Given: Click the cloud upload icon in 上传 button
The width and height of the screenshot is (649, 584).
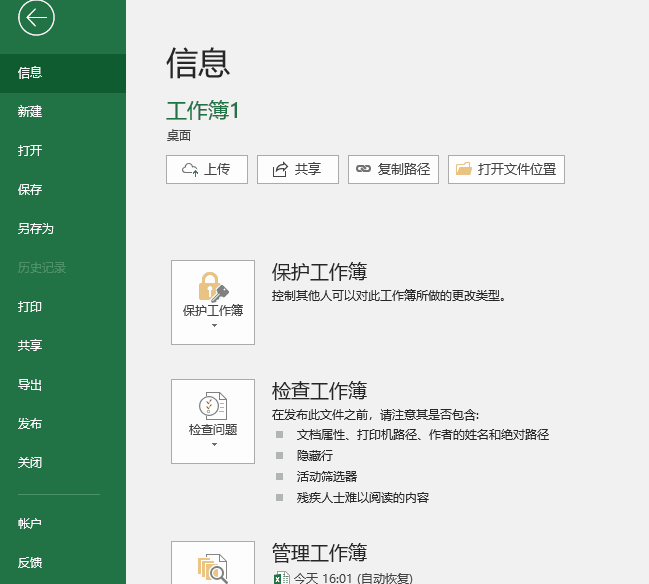Looking at the screenshot, I should [x=190, y=169].
